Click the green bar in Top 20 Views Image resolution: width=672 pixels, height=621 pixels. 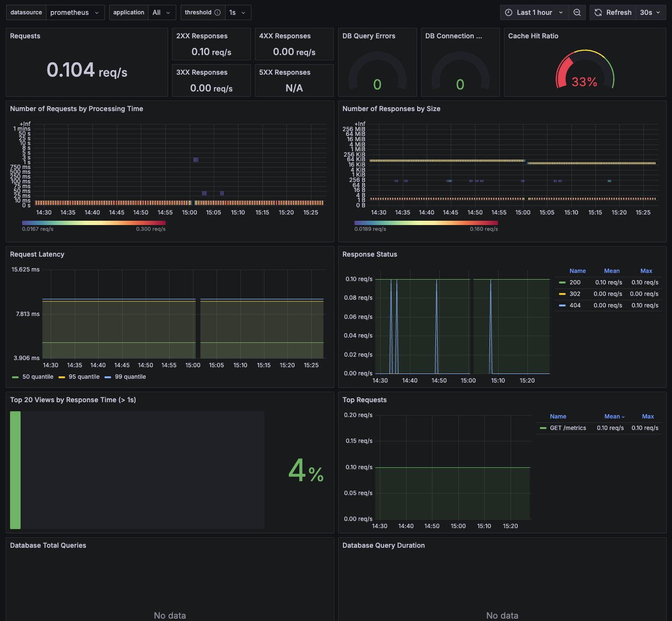15,470
